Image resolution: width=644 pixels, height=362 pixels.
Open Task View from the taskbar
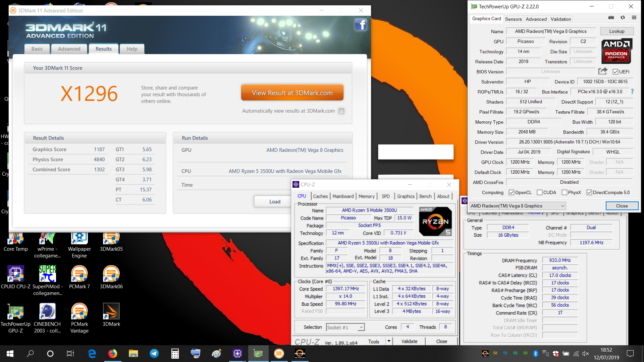(x=70, y=354)
